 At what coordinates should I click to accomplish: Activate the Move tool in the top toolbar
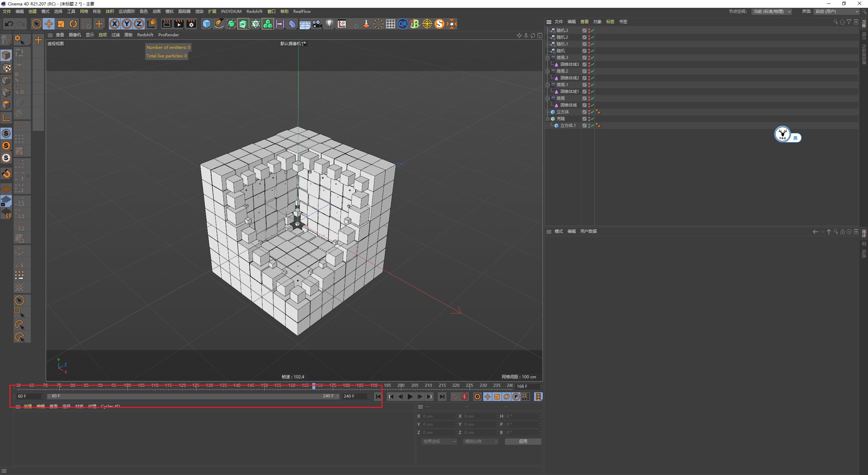(49, 24)
